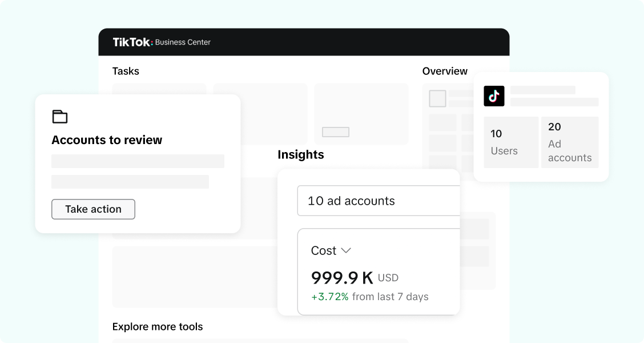Select the 10 Users tile
Viewport: 644px width, 343px height.
point(511,142)
